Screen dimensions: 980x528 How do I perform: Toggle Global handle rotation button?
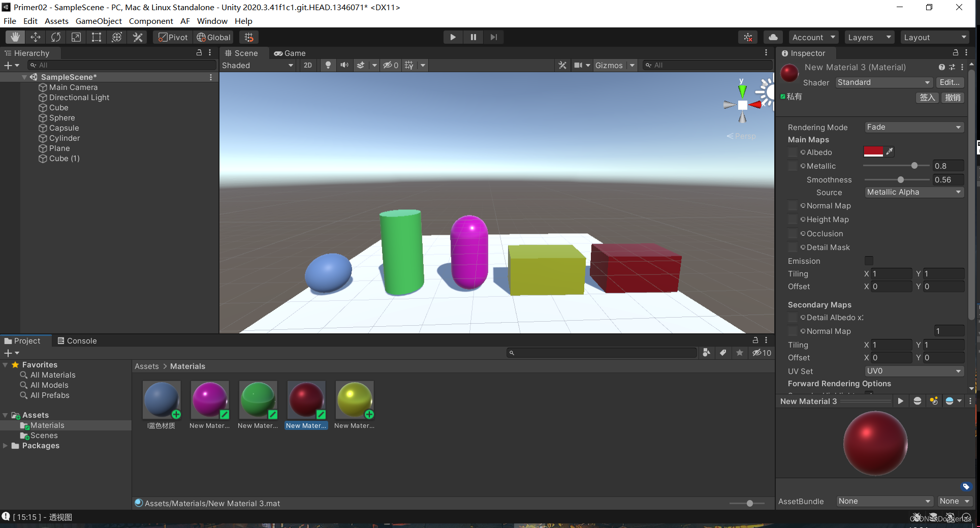(x=213, y=37)
